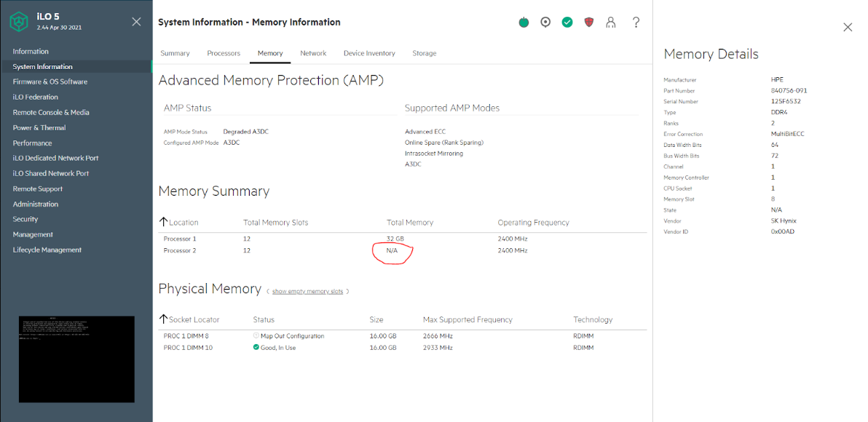This screenshot has height=422, width=868.
Task: Click the 32 GB total memory value
Action: 395,239
